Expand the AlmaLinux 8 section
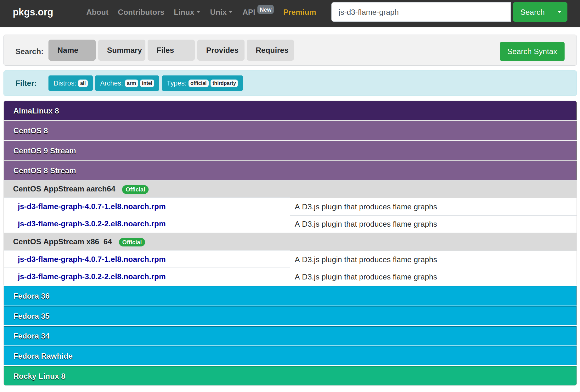580x392 pixels. 36,111
